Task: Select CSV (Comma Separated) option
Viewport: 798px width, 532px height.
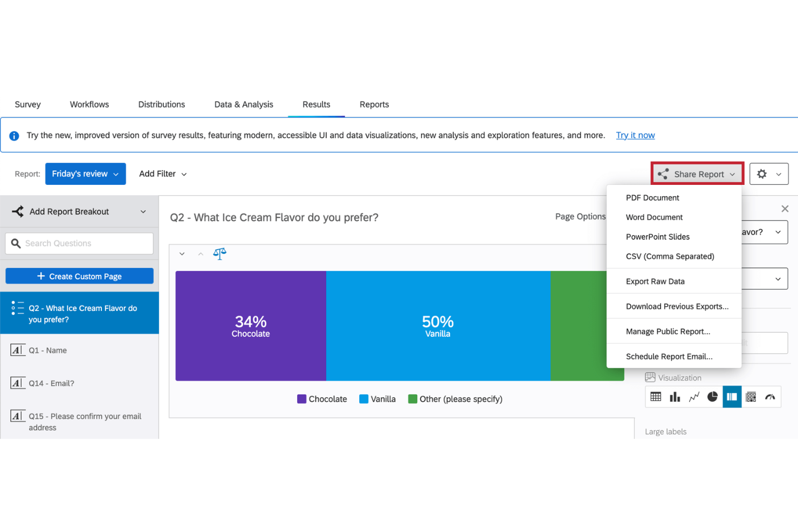Action: pos(674,257)
